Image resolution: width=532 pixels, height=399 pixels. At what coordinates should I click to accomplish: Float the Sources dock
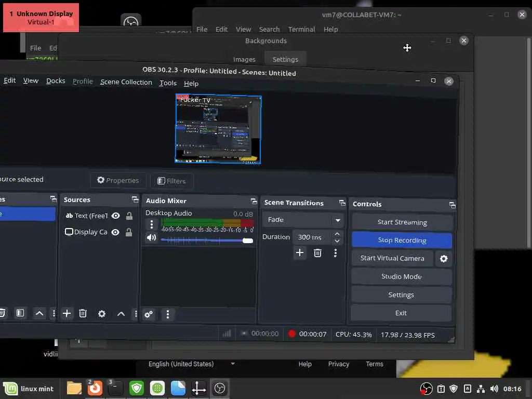click(135, 199)
